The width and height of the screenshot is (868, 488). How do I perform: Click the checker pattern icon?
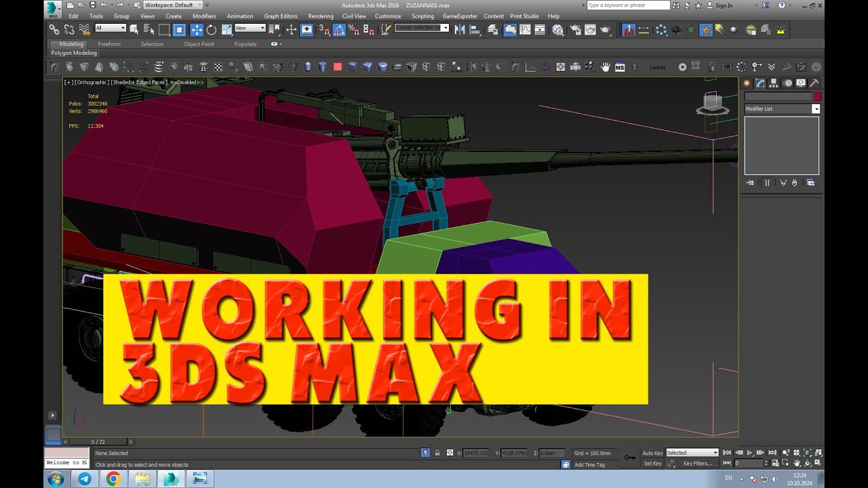(218, 67)
